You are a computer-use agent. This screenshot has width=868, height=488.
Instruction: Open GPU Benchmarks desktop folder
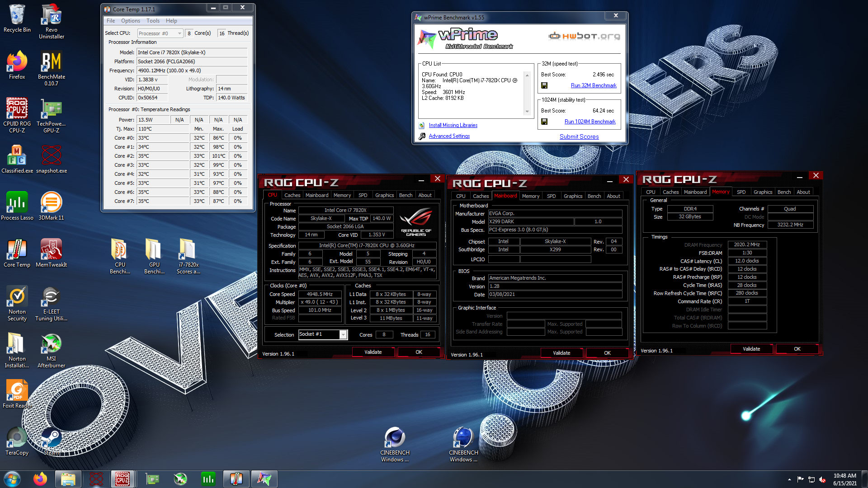154,256
